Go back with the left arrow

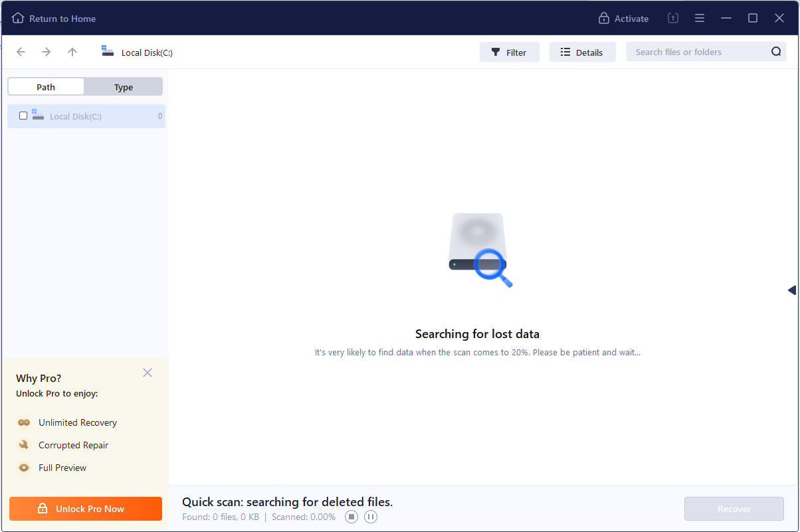coord(21,52)
